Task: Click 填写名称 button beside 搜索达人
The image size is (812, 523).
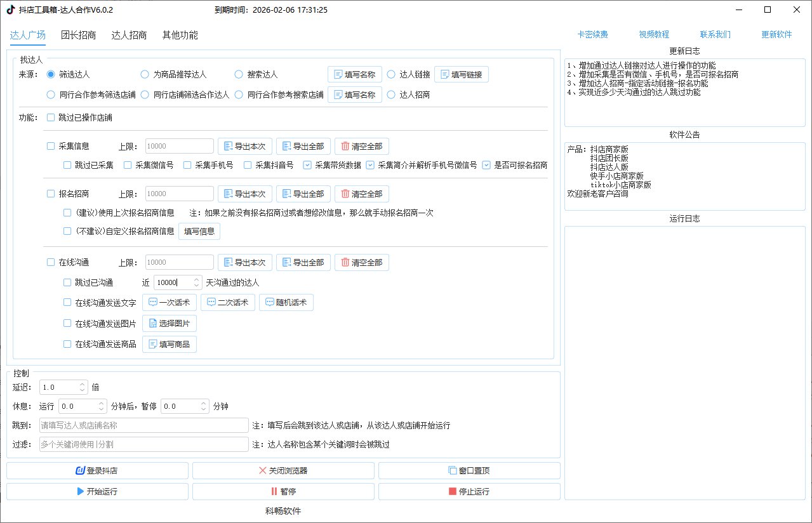Action: [354, 74]
